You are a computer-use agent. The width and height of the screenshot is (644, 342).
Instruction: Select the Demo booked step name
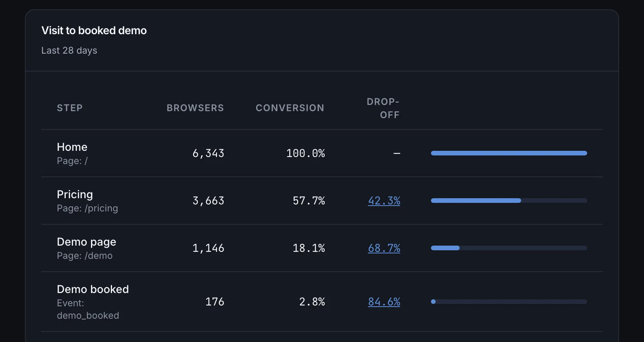pyautogui.click(x=93, y=289)
